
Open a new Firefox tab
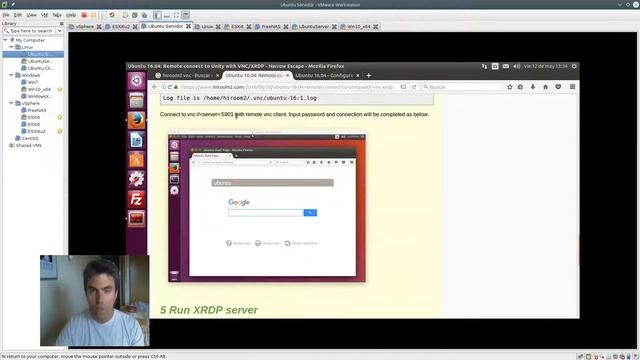click(x=369, y=76)
